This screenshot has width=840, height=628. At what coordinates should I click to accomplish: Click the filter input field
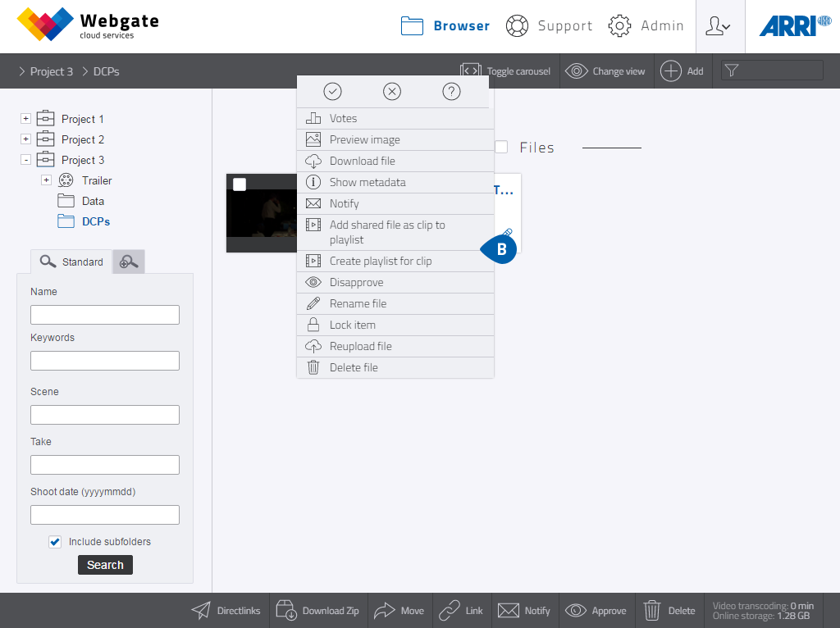tap(772, 71)
